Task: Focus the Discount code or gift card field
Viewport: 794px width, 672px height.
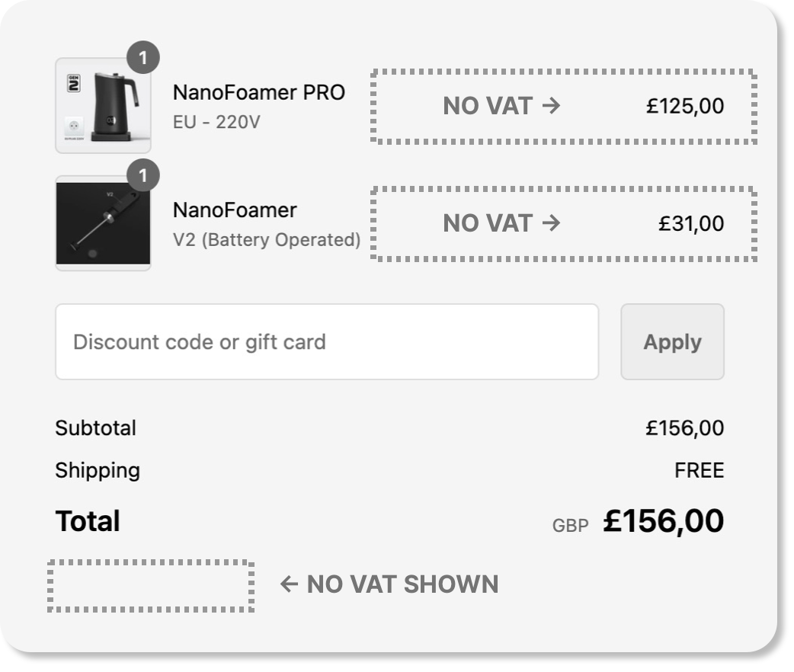Action: 327,341
